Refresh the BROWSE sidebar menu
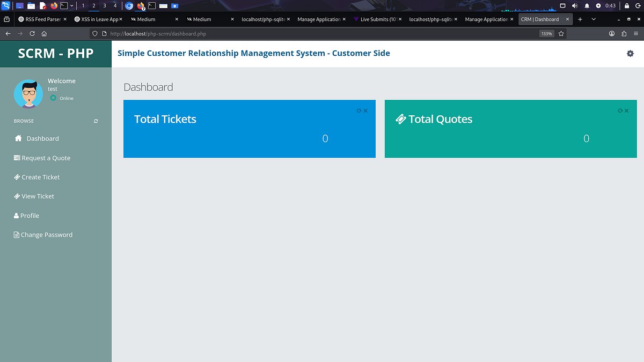Viewport: 644px width, 362px height. coord(96,121)
